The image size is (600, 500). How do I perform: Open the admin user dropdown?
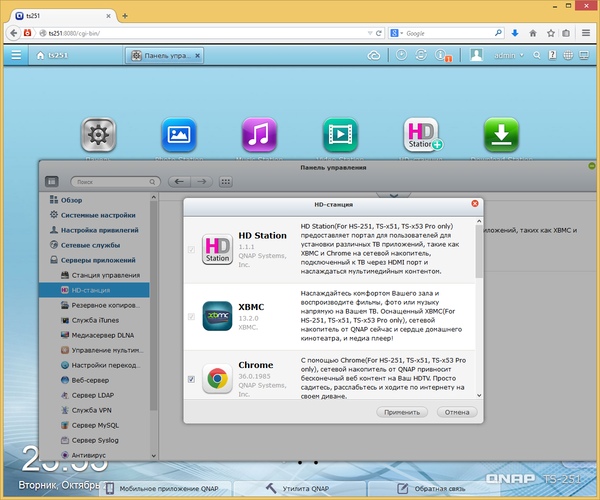pos(509,55)
